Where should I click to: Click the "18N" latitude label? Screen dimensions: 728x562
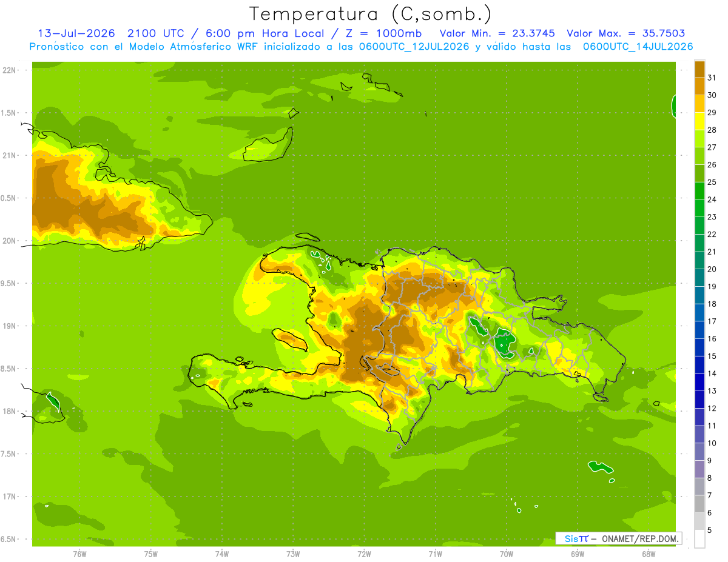point(10,411)
